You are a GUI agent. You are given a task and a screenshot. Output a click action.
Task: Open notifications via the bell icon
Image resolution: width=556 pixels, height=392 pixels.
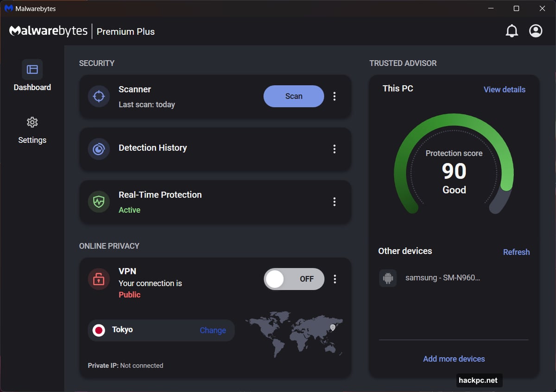[512, 31]
